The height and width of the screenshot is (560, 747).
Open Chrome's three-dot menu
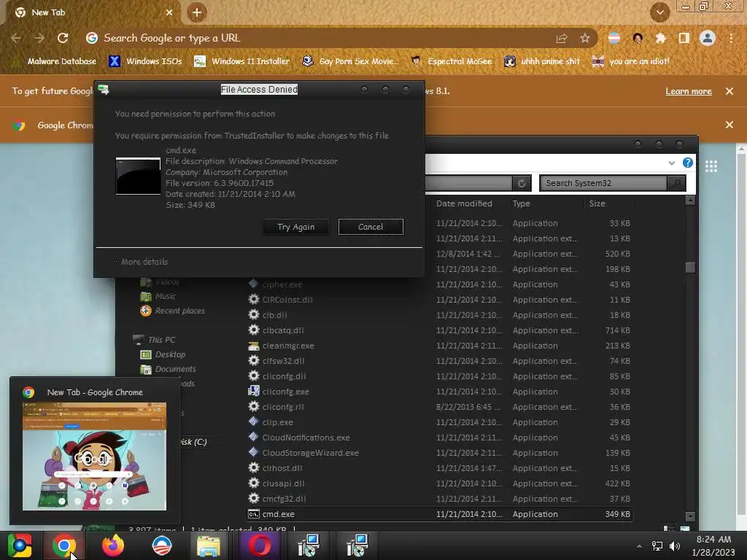pyautogui.click(x=731, y=38)
